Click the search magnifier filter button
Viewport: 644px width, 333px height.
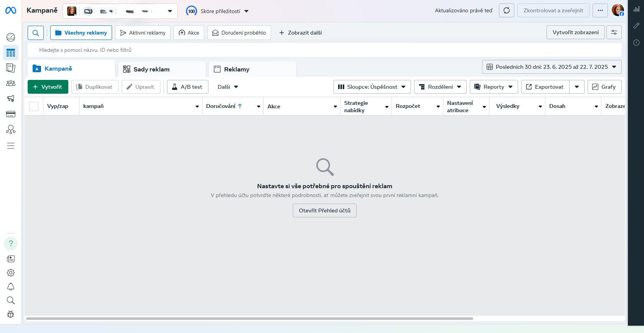pyautogui.click(x=36, y=33)
